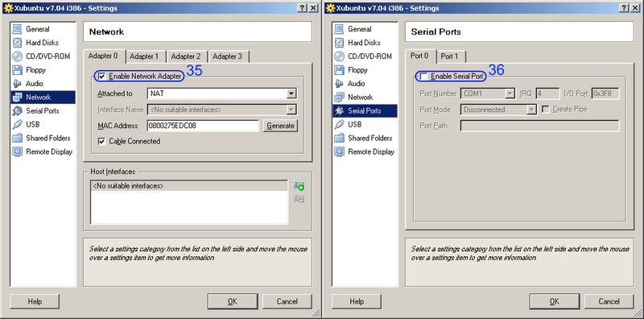
Task: Select the highlighted Network category label
Action: [39, 97]
